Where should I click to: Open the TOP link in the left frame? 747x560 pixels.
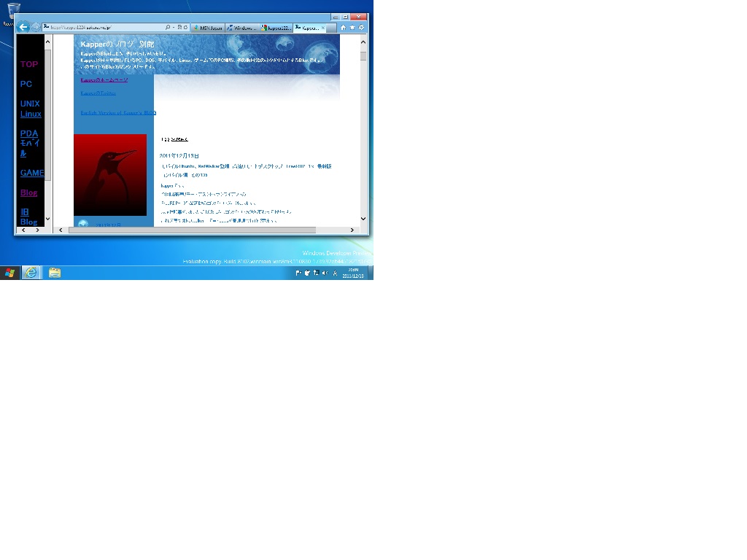pos(29,64)
